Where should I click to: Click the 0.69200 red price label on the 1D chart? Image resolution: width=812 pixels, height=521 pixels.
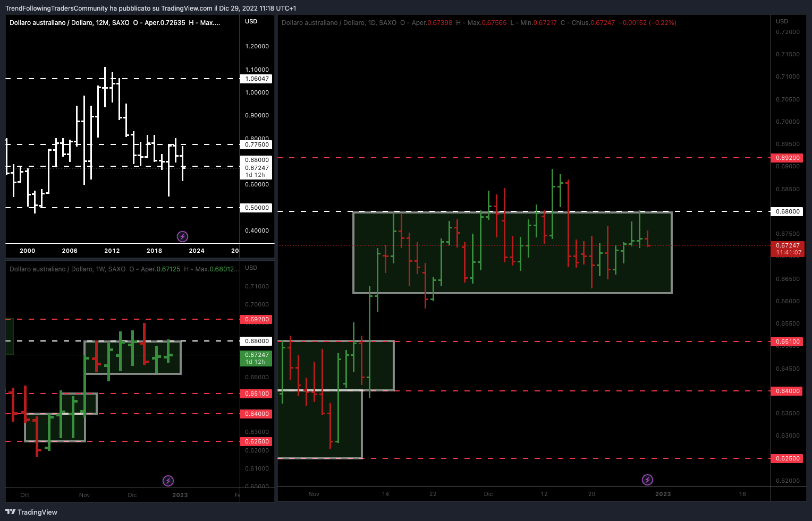coord(787,158)
